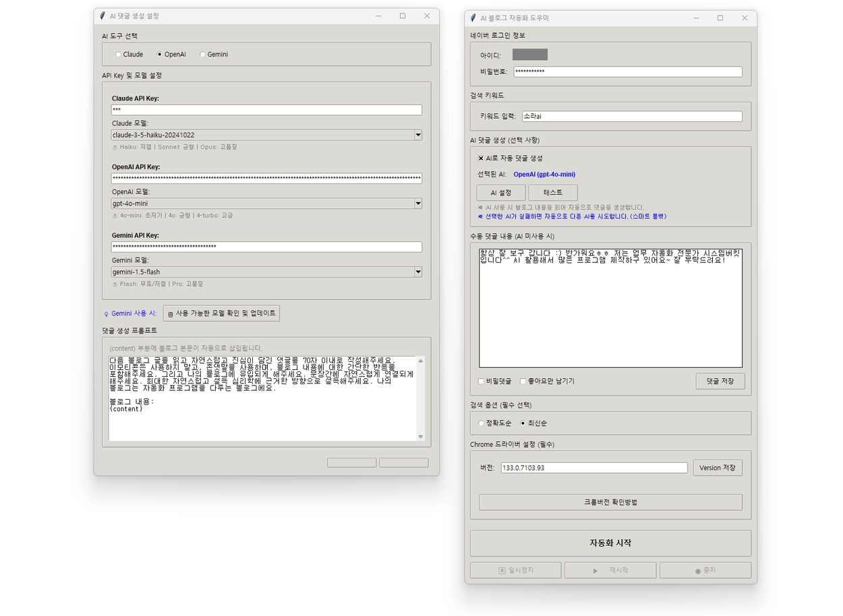Screen dimensions: 843x616
Task: Select the 정확도순 accuracy sort radio
Action: pyautogui.click(x=481, y=423)
